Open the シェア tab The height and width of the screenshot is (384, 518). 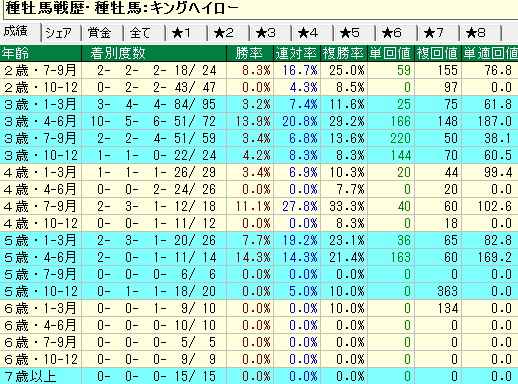click(x=61, y=33)
